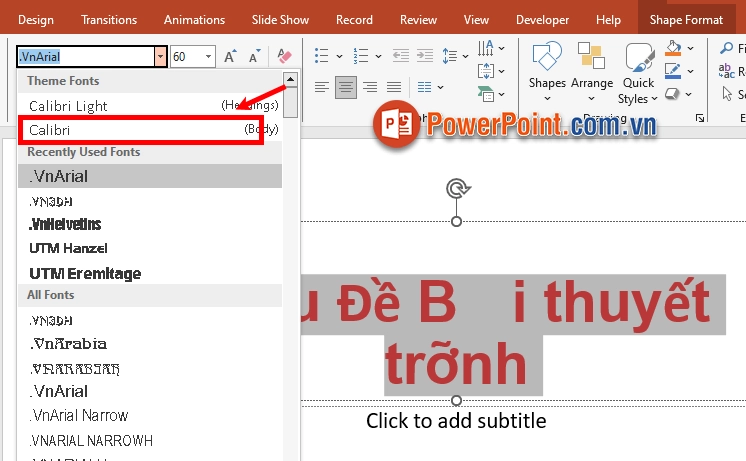This screenshot has width=746, height=461.
Task: Open the Review tab
Action: (418, 20)
